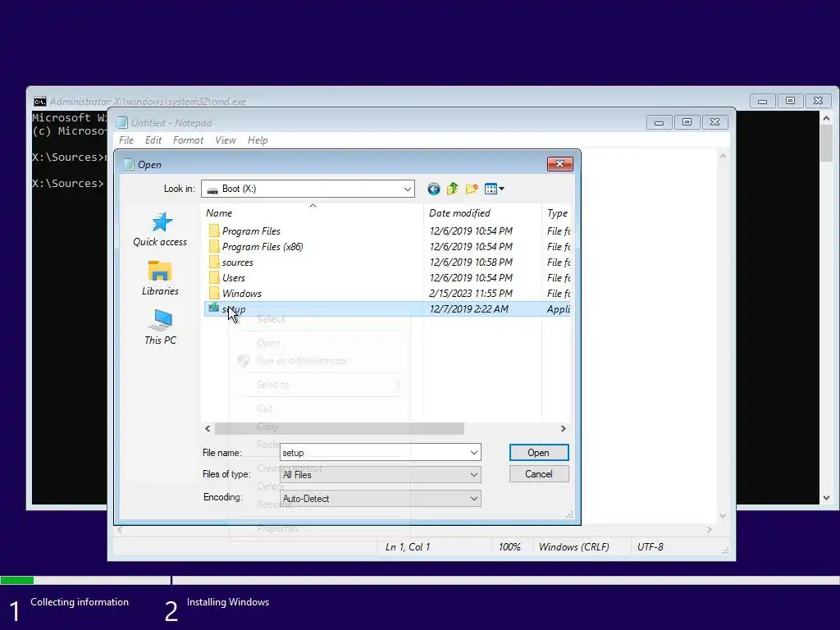Viewport: 840px width, 630px height.
Task: Select Quick access in the places sidebar
Action: pos(160,230)
